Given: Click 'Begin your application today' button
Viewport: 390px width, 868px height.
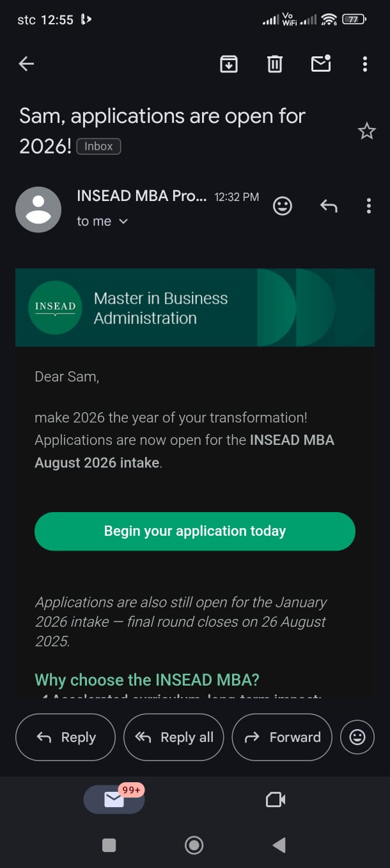Looking at the screenshot, I should click(x=195, y=531).
